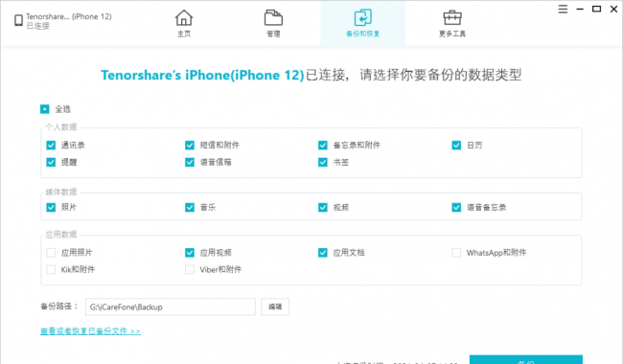Open the hamburger menu icon
The height and width of the screenshot is (364, 623).
pyautogui.click(x=563, y=10)
